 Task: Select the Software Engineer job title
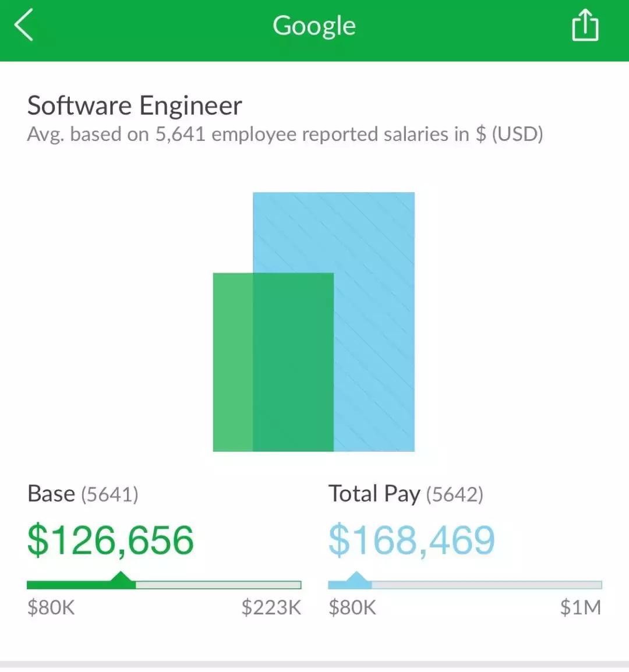[135, 106]
